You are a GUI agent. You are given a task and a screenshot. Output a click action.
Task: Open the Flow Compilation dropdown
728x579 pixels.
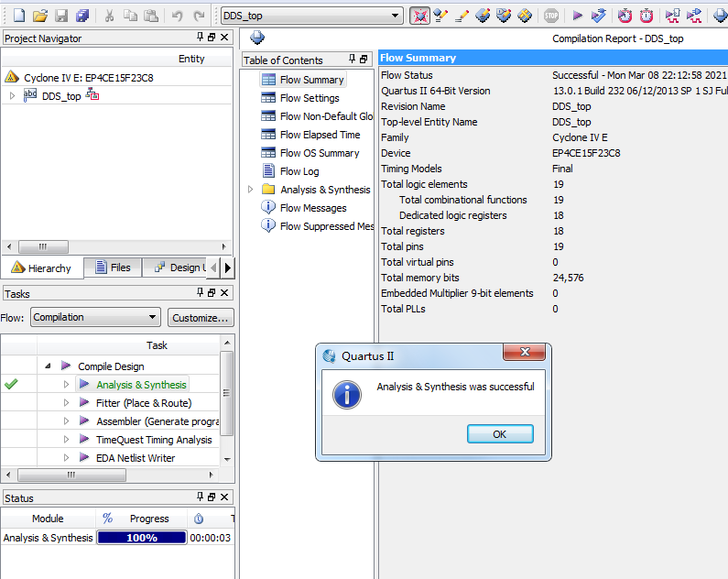point(95,317)
